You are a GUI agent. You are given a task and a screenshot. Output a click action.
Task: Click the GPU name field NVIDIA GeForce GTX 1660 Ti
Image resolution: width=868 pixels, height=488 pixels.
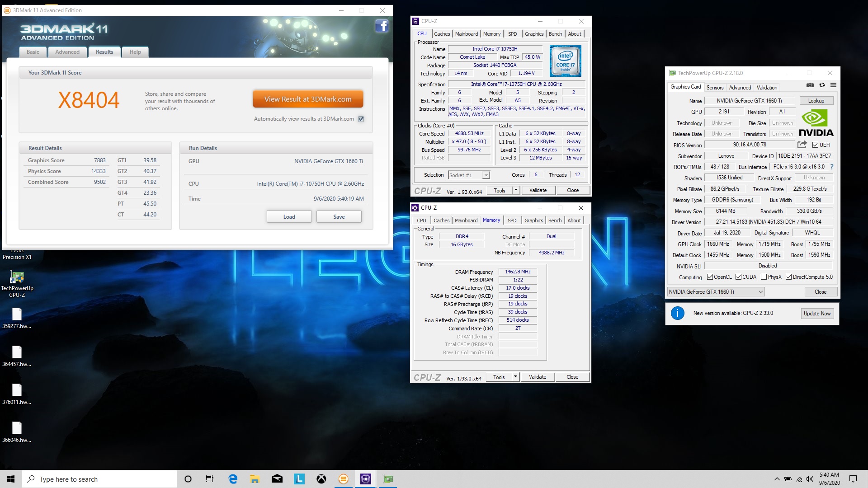[749, 101]
